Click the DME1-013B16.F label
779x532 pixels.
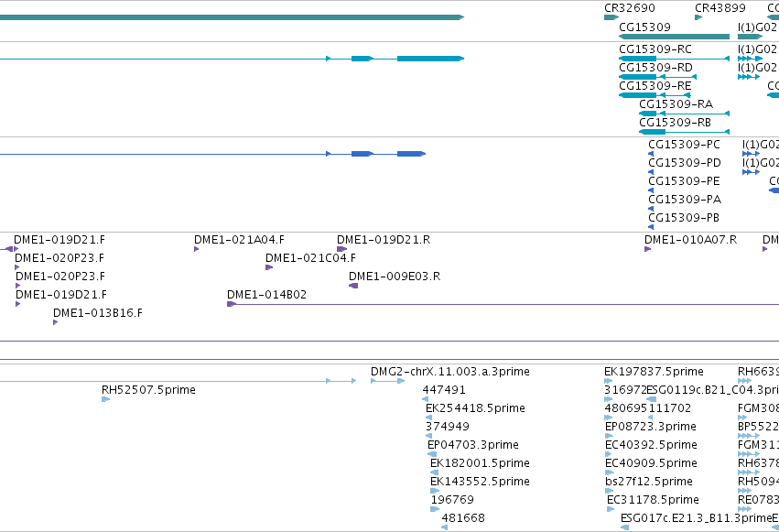[x=97, y=313]
